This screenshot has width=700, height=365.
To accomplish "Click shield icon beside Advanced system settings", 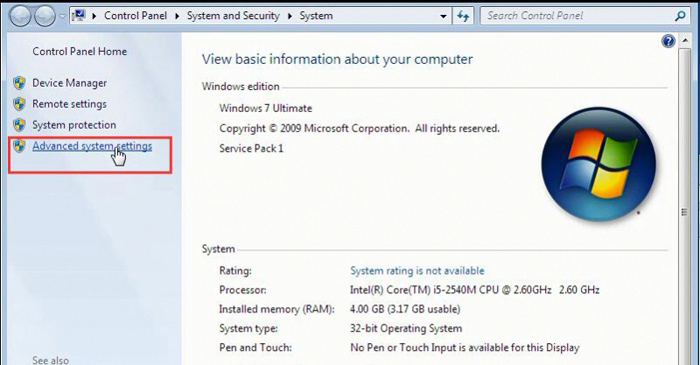I will (19, 146).
